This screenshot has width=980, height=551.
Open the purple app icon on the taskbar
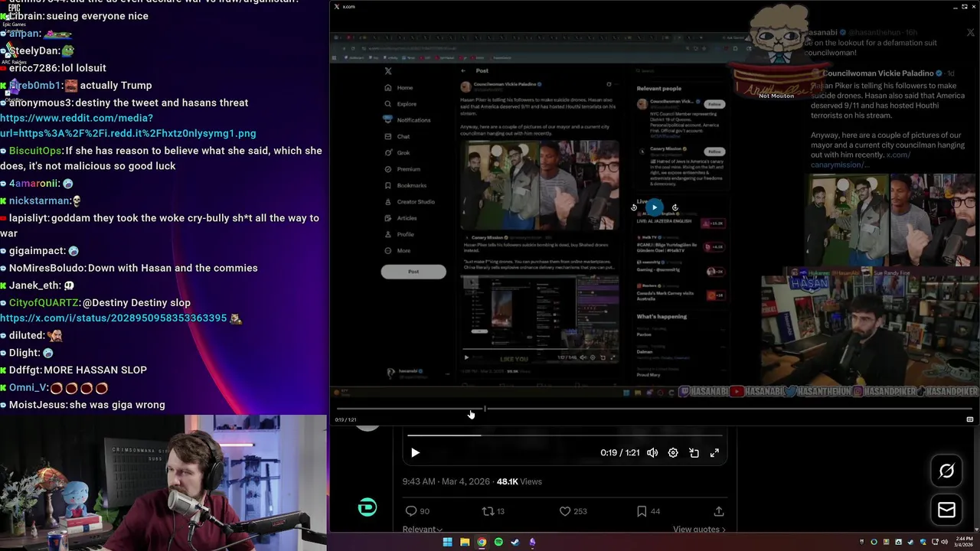(532, 543)
